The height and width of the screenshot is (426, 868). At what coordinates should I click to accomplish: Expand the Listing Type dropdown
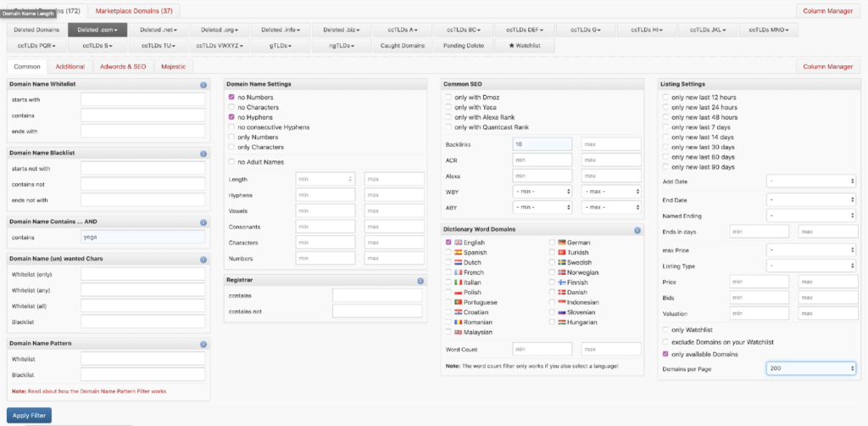[810, 266]
